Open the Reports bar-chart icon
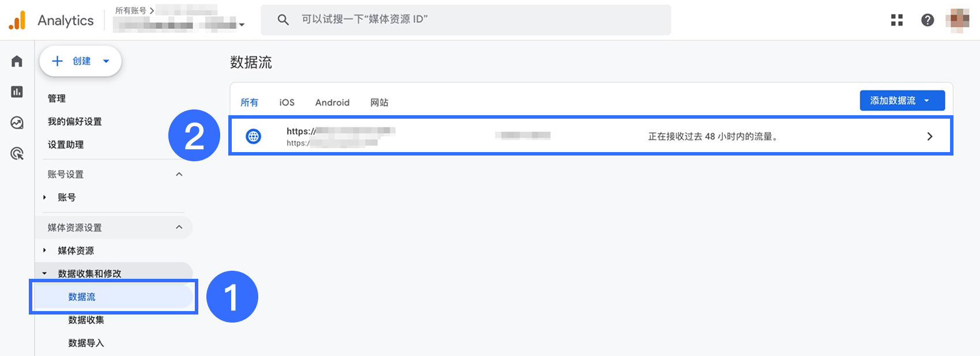The image size is (980, 356). [17, 92]
